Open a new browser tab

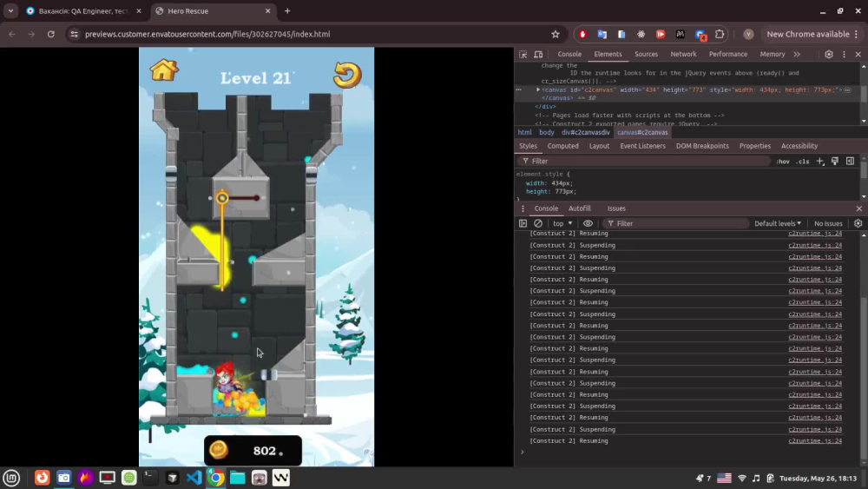(287, 11)
